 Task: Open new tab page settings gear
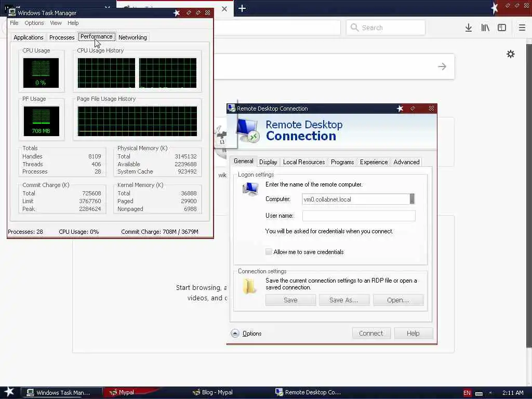[510, 54]
